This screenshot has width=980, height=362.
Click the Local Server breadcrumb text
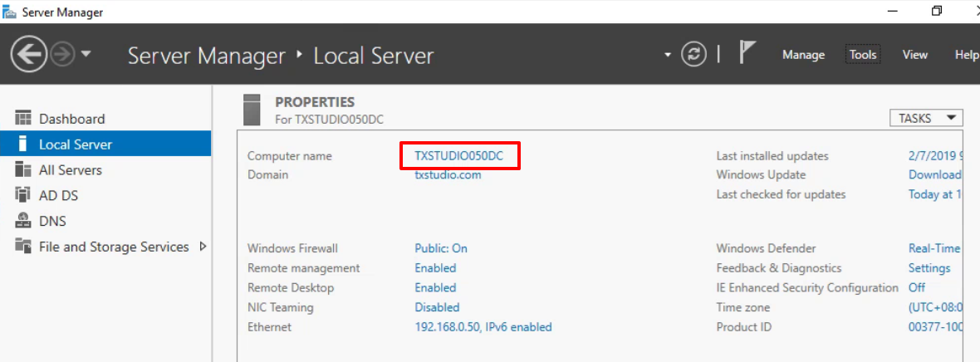tap(373, 56)
